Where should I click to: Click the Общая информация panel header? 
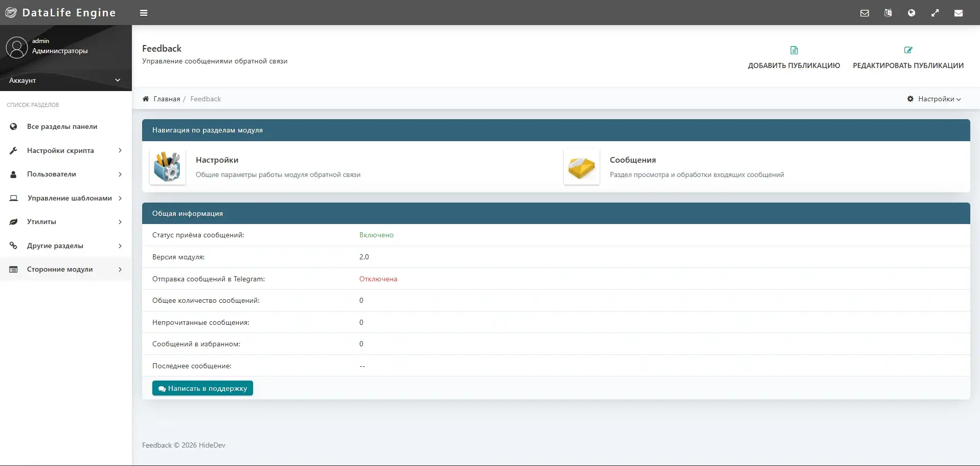(556, 213)
